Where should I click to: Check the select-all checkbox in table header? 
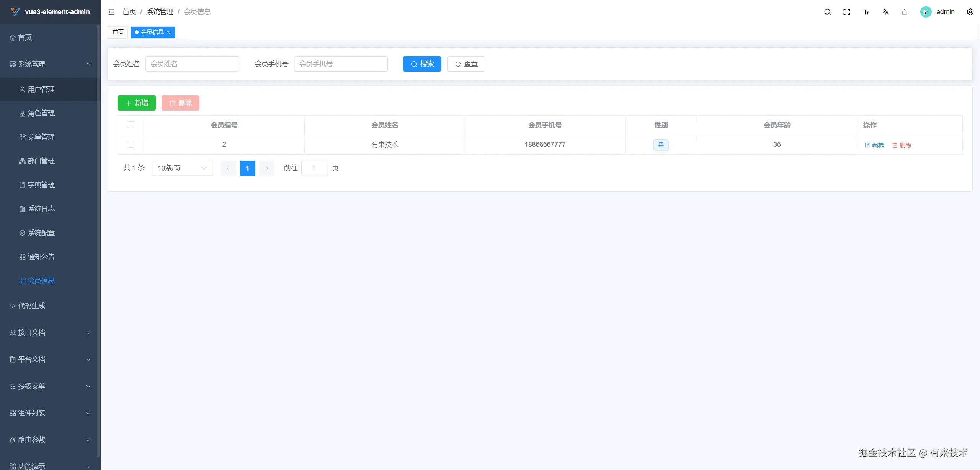tap(131, 125)
